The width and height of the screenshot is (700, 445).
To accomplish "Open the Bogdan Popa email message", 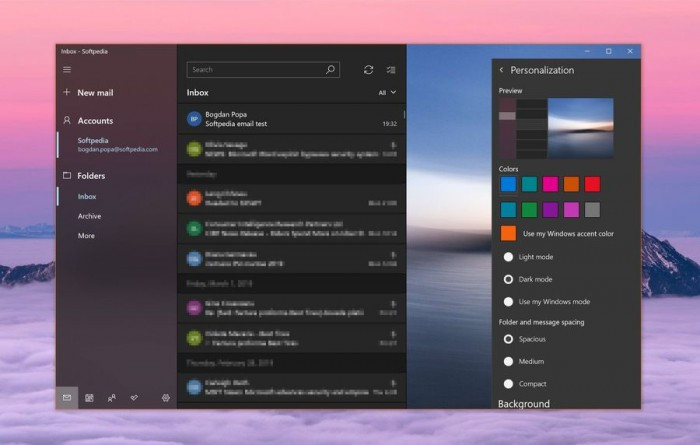I will click(x=292, y=119).
